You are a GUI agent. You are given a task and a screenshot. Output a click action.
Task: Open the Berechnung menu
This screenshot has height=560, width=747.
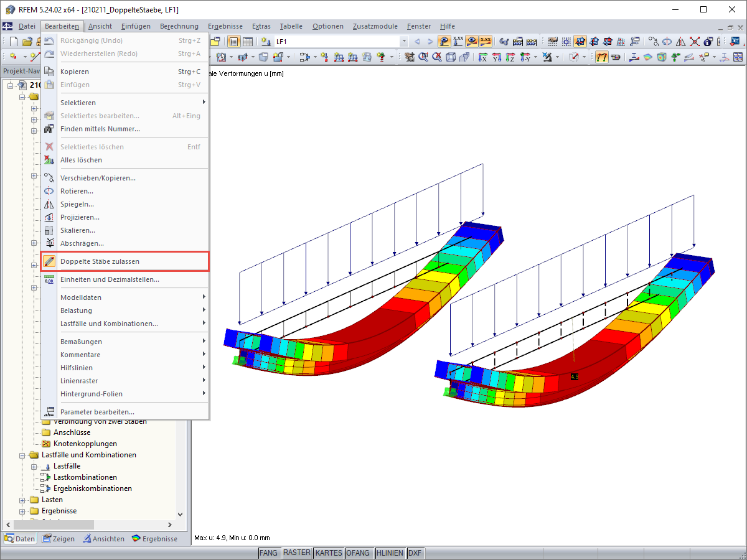[x=179, y=26]
